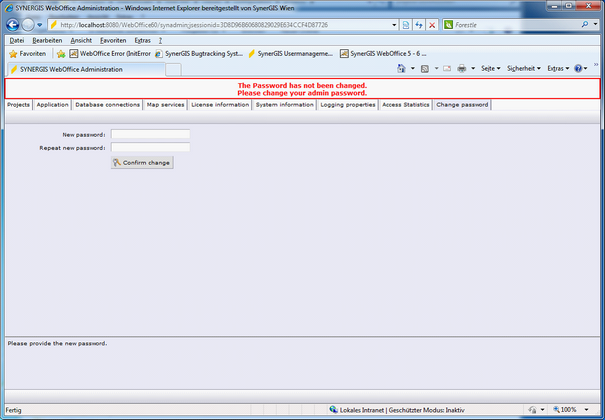
Task: Click the read mail envelope icon
Action: point(447,69)
